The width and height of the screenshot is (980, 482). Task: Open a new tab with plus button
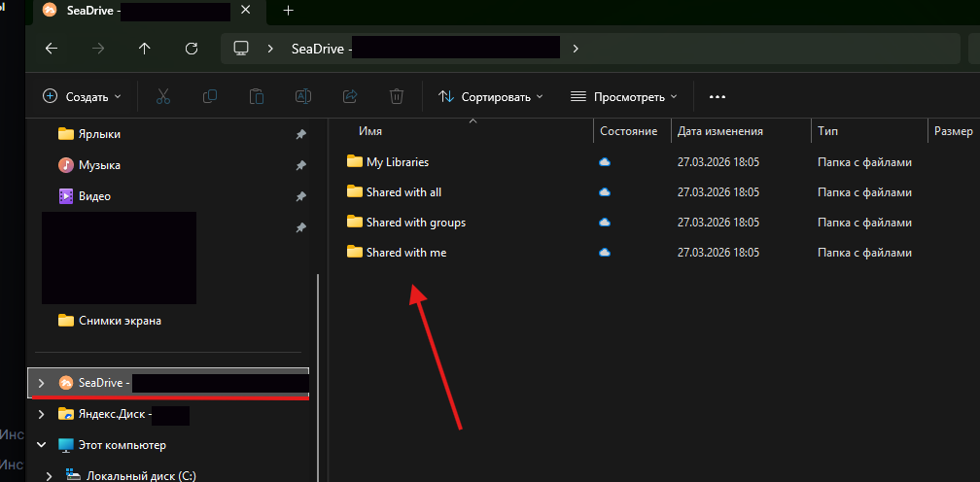click(x=288, y=11)
